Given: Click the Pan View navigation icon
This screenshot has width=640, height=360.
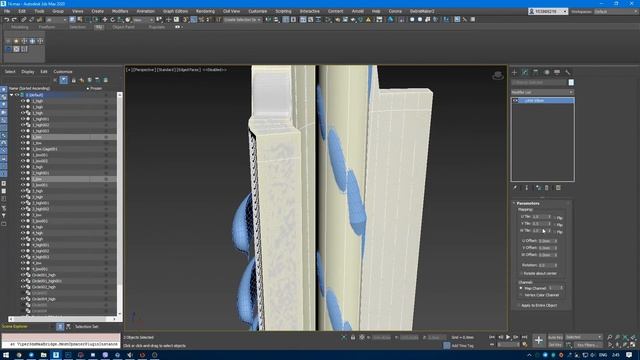Looking at the screenshot, I should click(x=618, y=345).
